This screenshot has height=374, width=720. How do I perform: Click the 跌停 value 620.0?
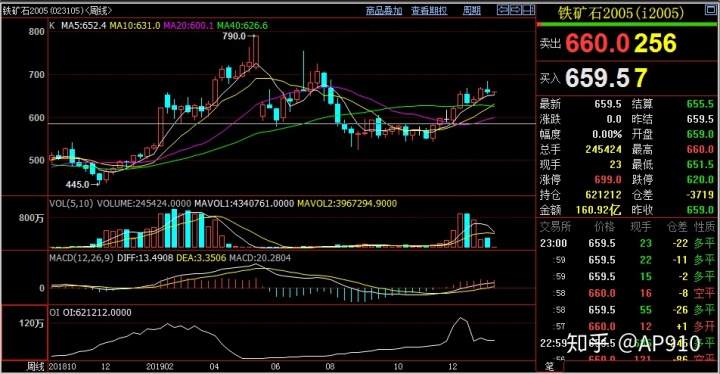click(700, 179)
